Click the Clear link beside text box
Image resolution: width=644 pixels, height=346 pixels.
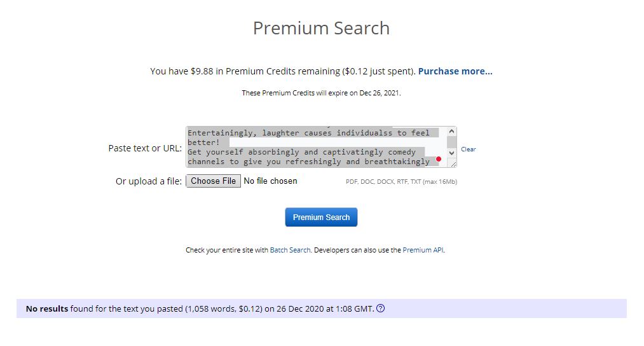[x=468, y=149]
